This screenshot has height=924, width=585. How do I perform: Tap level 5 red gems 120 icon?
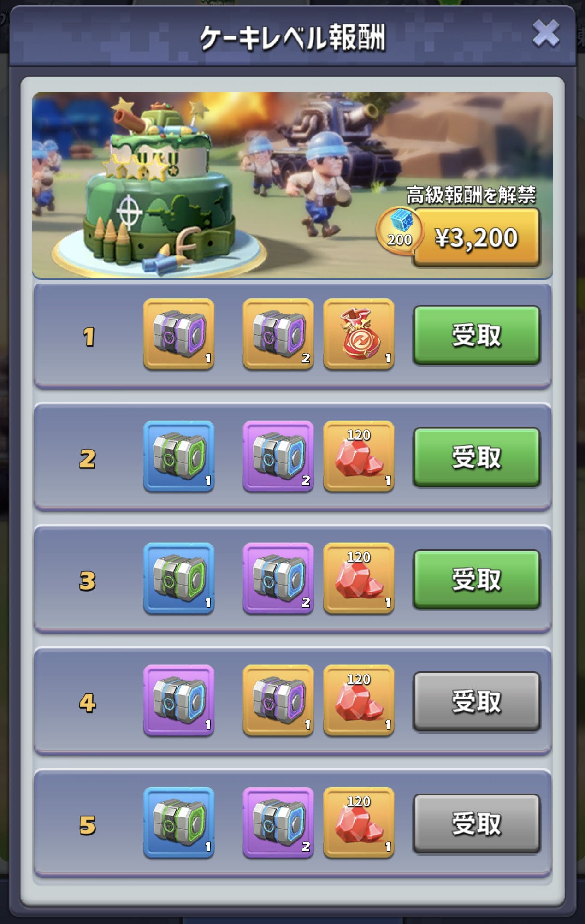(x=359, y=823)
